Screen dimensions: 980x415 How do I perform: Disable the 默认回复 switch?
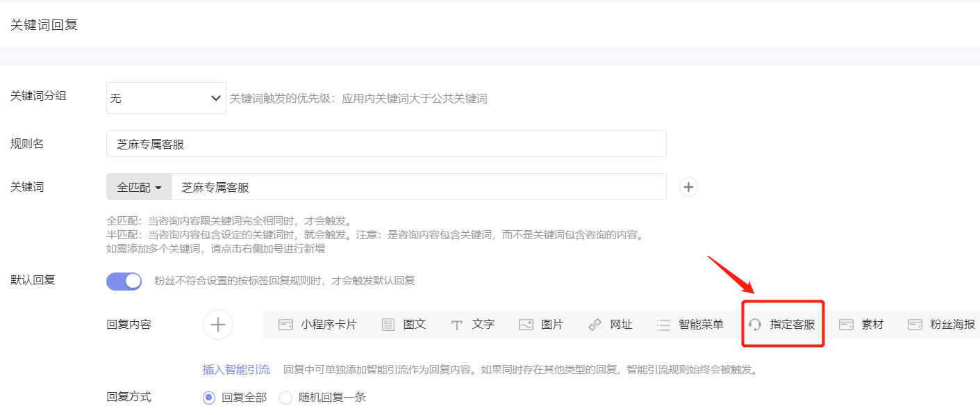click(124, 279)
